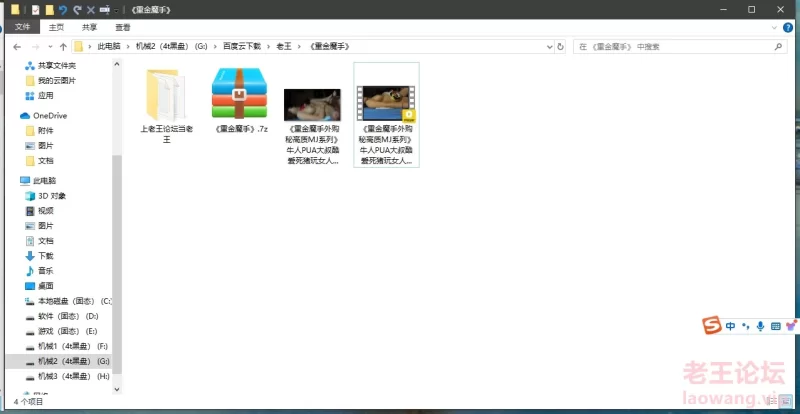Switch to the 共享 ribbon tab

pyautogui.click(x=89, y=27)
